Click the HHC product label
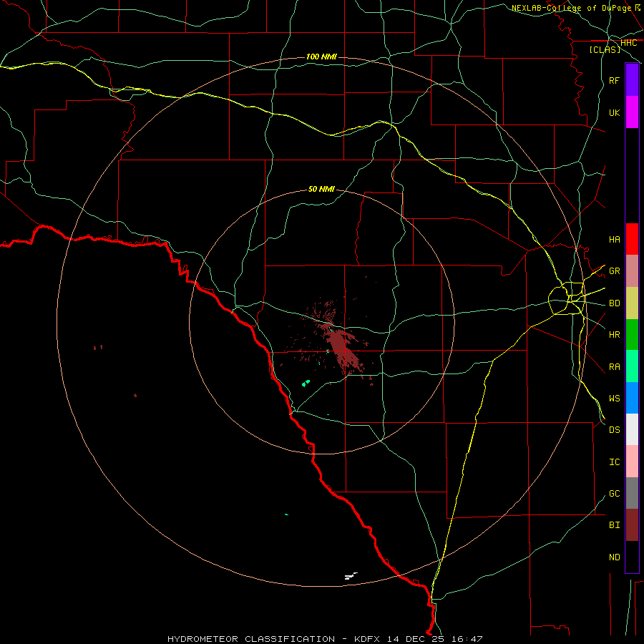This screenshot has height=644, width=644. pos(628,43)
